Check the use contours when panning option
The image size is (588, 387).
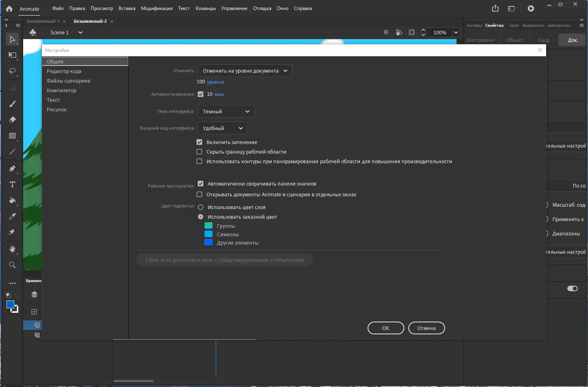click(199, 161)
